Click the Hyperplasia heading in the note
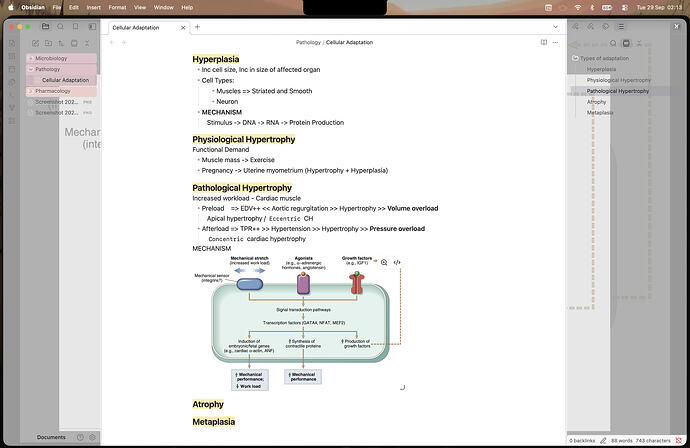This screenshot has height=448, width=690. click(216, 59)
